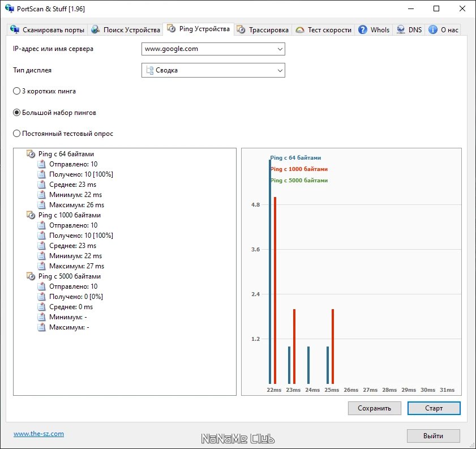Click the Тест скорости gauge icon
This screenshot has height=449, width=476.
point(299,30)
